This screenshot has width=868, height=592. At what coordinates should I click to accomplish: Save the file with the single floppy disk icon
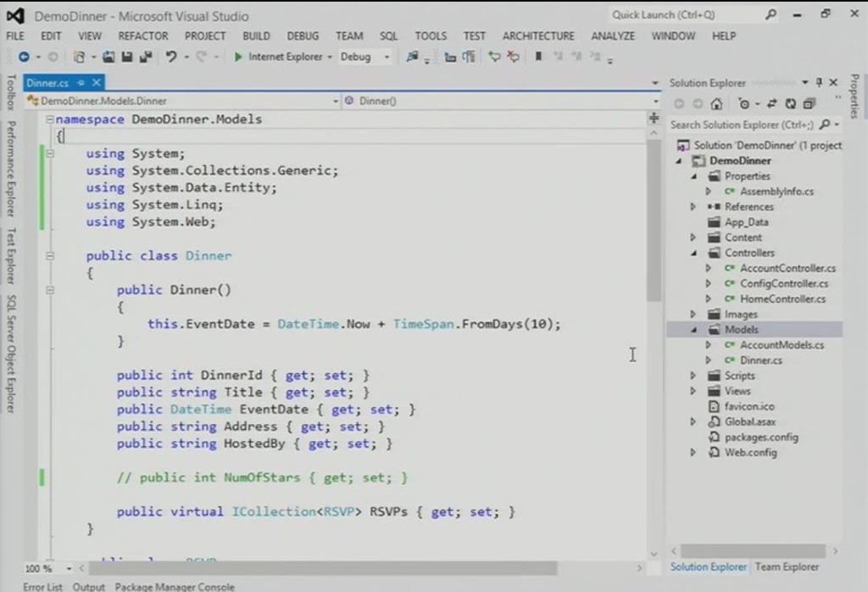coord(127,57)
